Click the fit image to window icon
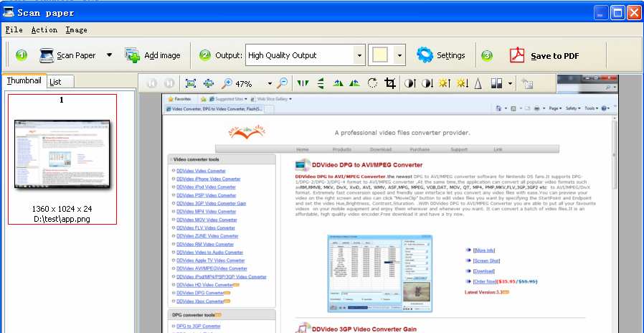The image size is (644, 333). coord(191,83)
